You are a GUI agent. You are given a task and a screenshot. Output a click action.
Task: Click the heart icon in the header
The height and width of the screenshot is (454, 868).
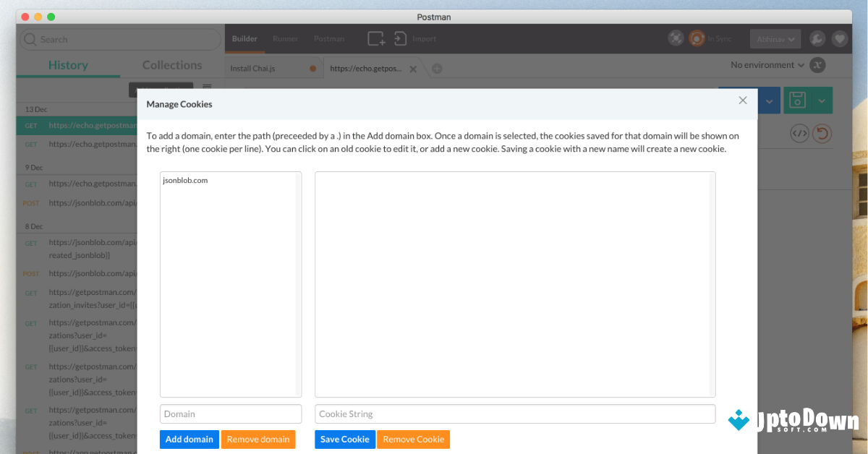coord(840,38)
